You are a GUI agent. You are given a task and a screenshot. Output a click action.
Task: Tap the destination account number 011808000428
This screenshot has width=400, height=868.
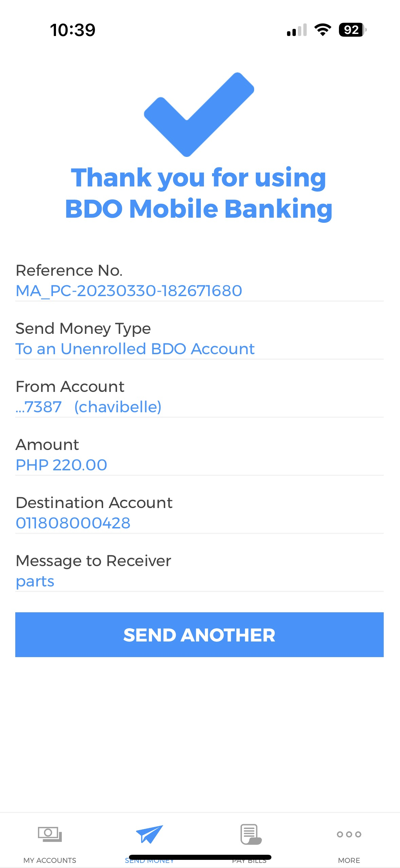(x=73, y=523)
